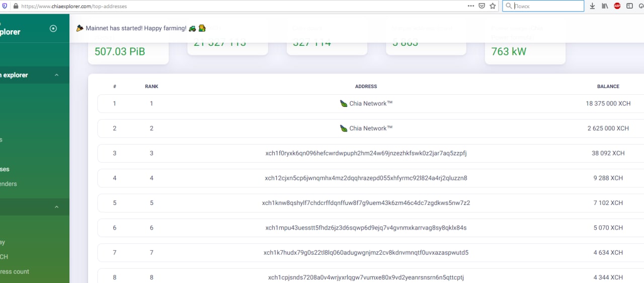Click the tracking protection shield icon
The image size is (644, 283).
pyautogui.click(x=5, y=6)
